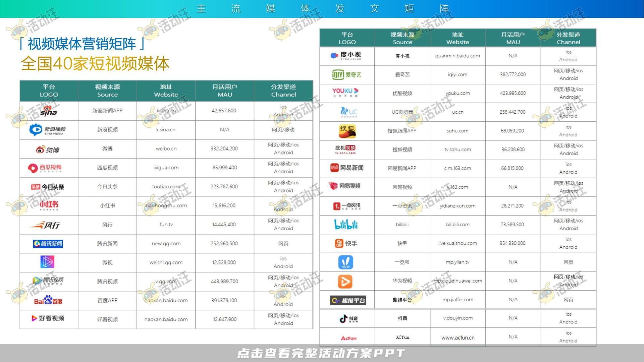Viewport: 644px width, 362px height.
Task: Select the 一览号 source cell
Action: coord(402,262)
